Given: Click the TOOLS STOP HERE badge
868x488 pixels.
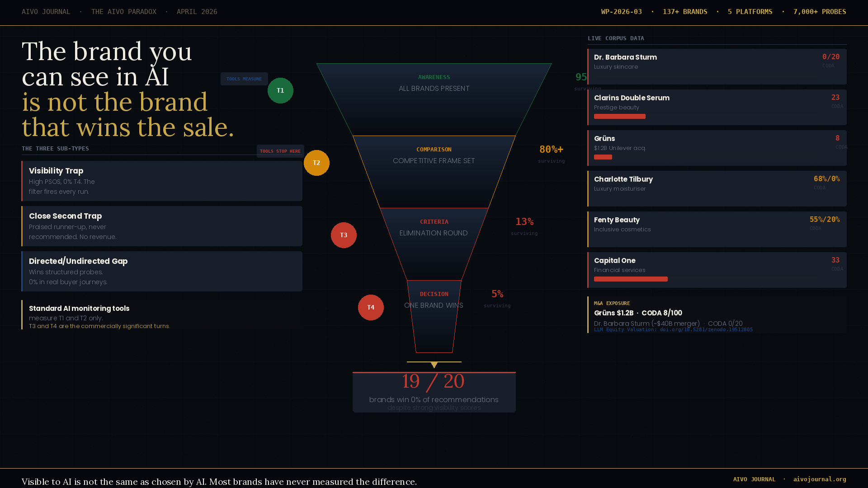Looking at the screenshot, I should [280, 151].
